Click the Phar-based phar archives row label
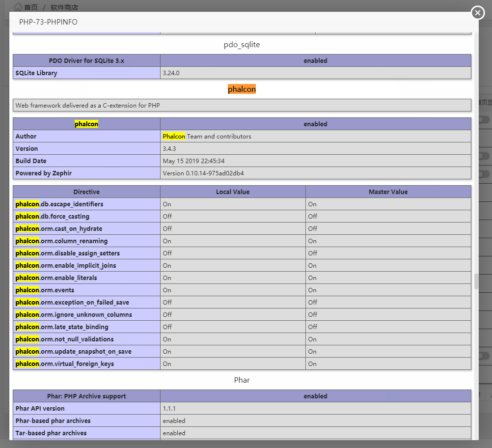This screenshot has height=448, width=492. tap(53, 420)
